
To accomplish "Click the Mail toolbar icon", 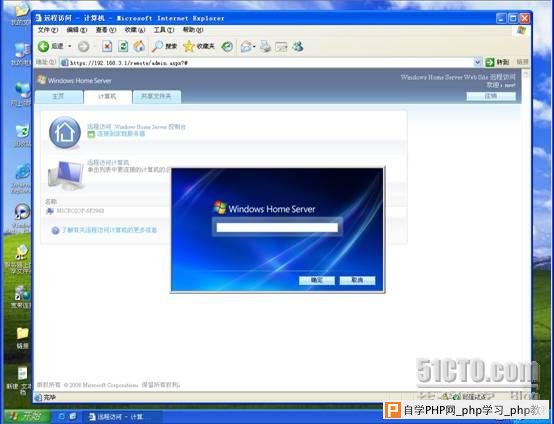I will [x=246, y=46].
